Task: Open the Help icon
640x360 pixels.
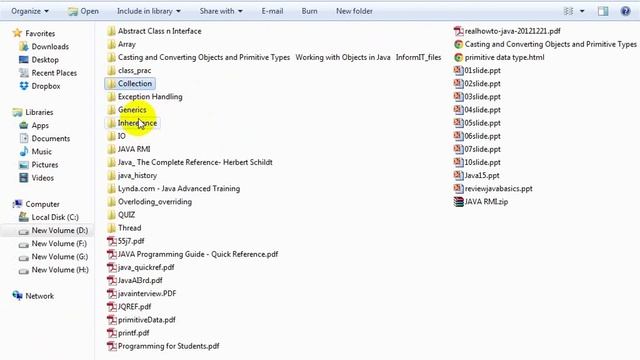Action: coord(625,11)
